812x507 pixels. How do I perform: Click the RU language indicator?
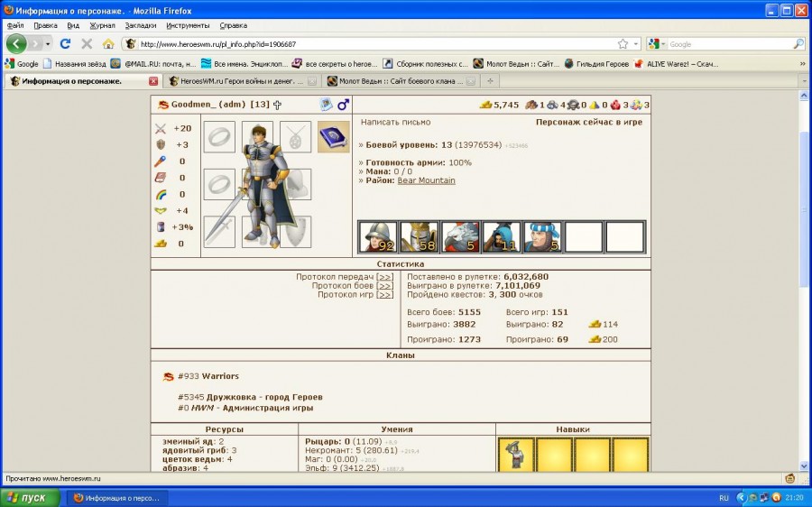pyautogui.click(x=724, y=498)
